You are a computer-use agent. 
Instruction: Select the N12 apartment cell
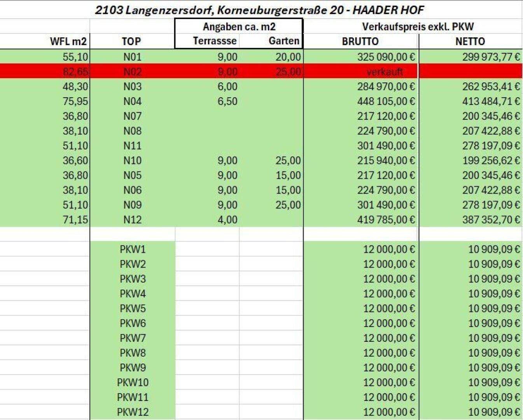132,219
